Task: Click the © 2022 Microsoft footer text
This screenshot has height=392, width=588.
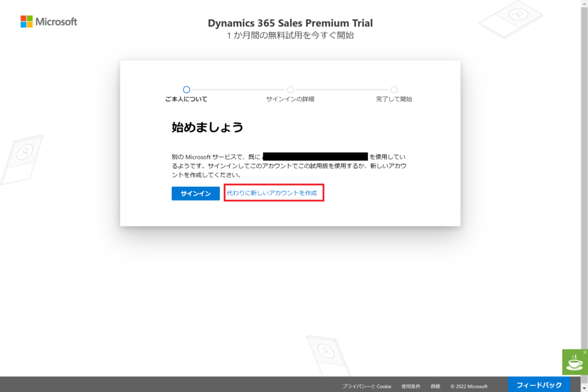Action: tap(469, 386)
